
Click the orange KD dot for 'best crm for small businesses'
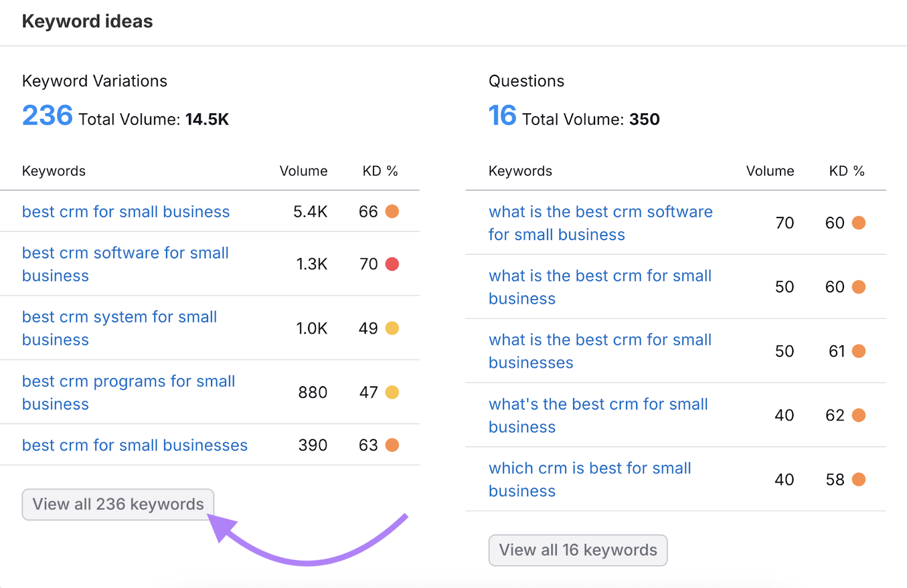pyautogui.click(x=393, y=445)
